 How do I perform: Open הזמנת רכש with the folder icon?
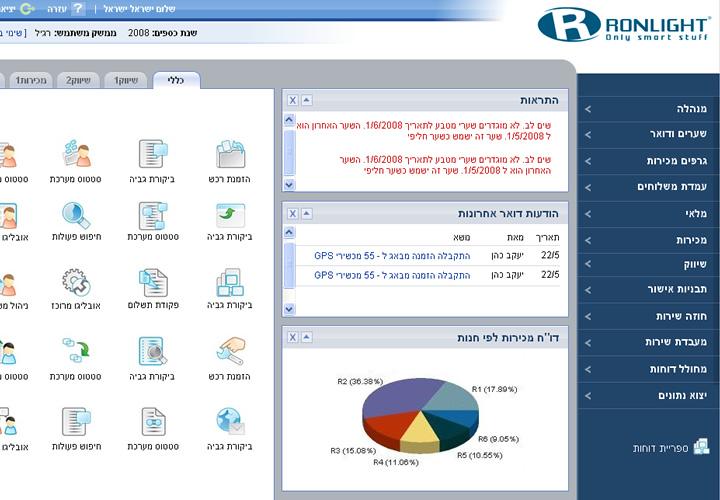point(230,155)
